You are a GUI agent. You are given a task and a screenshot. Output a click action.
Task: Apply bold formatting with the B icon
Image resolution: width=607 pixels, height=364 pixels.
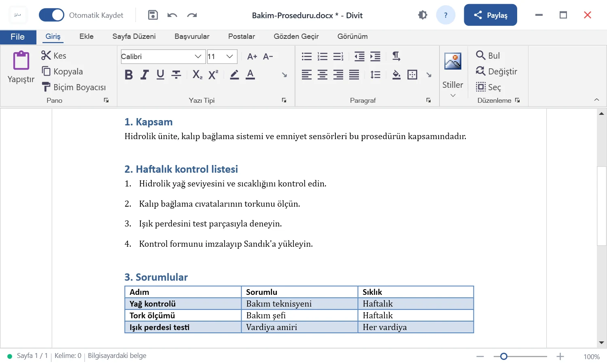coord(129,75)
